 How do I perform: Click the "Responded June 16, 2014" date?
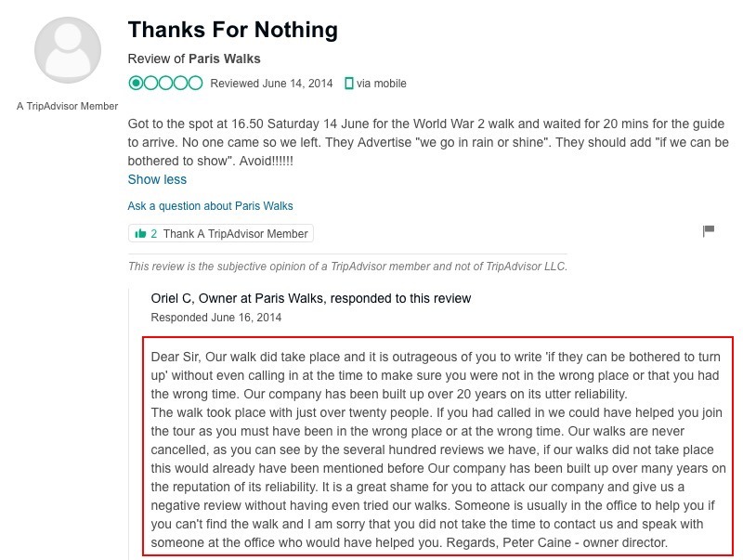(215, 317)
